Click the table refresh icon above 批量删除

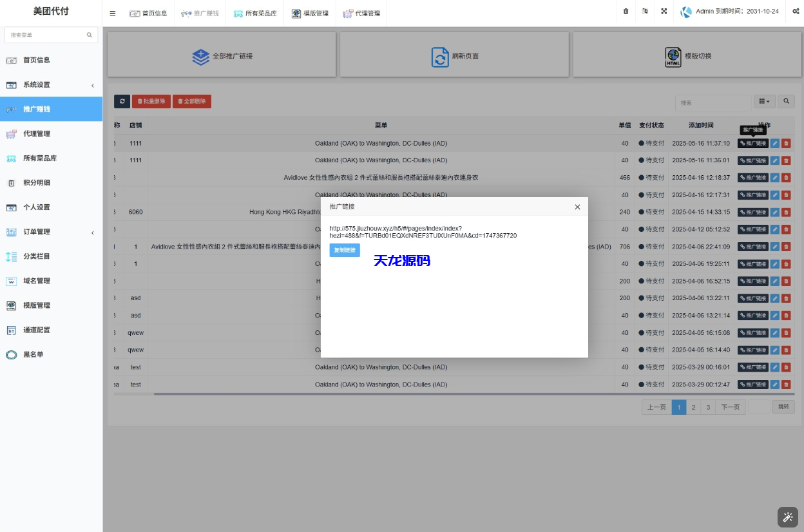(122, 101)
